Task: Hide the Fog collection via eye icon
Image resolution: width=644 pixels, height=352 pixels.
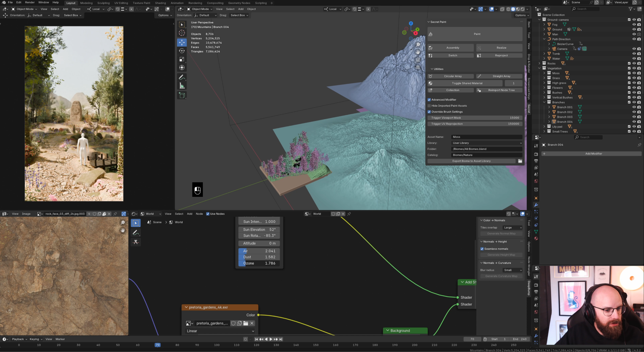Action: [634, 25]
